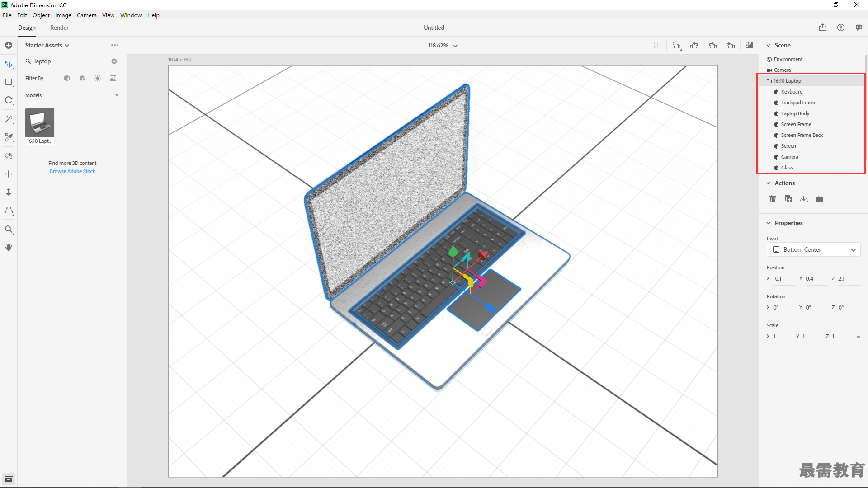Click the 16:10 Laptop model thumbnail
The height and width of the screenshot is (488, 868).
coord(40,122)
